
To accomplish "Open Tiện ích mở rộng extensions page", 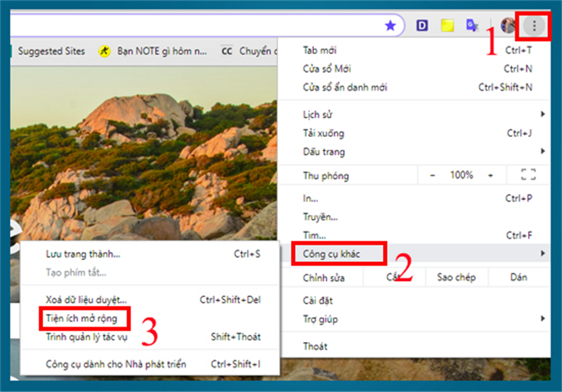I will point(150,318).
